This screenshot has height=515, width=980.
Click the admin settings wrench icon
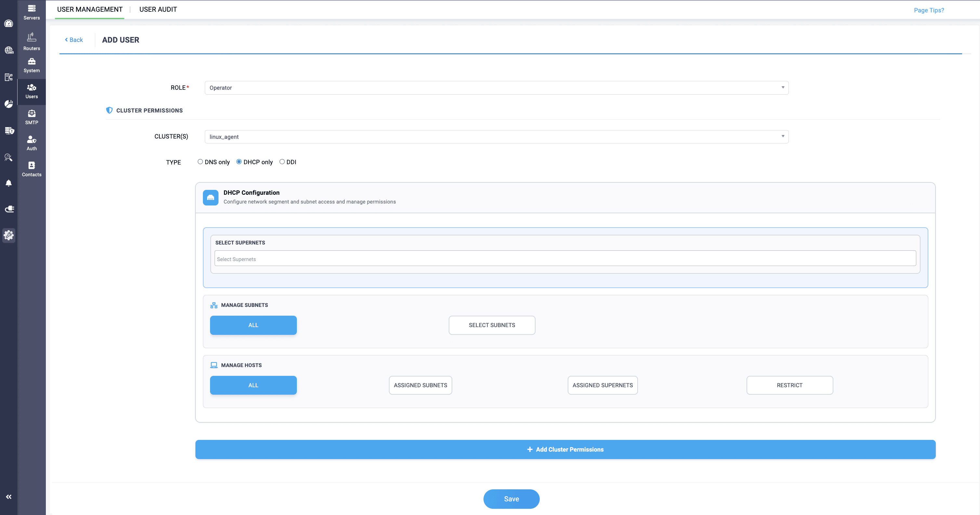pos(8,235)
